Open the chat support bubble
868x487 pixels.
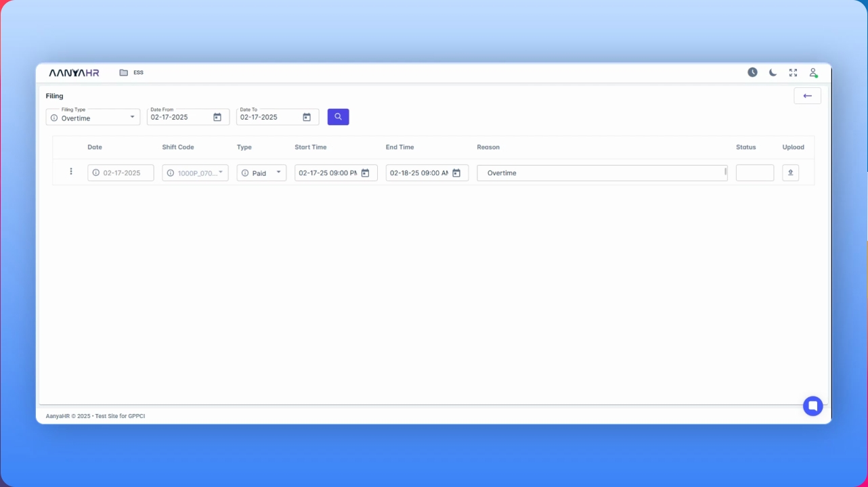click(812, 406)
